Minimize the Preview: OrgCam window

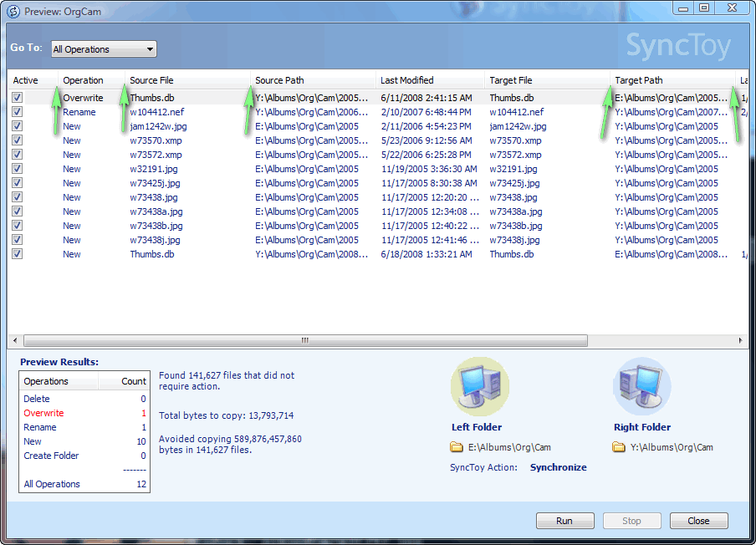(684, 8)
